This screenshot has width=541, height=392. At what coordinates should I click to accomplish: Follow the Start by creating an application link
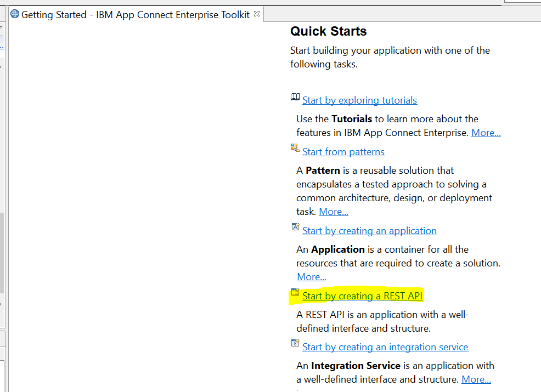(x=369, y=231)
